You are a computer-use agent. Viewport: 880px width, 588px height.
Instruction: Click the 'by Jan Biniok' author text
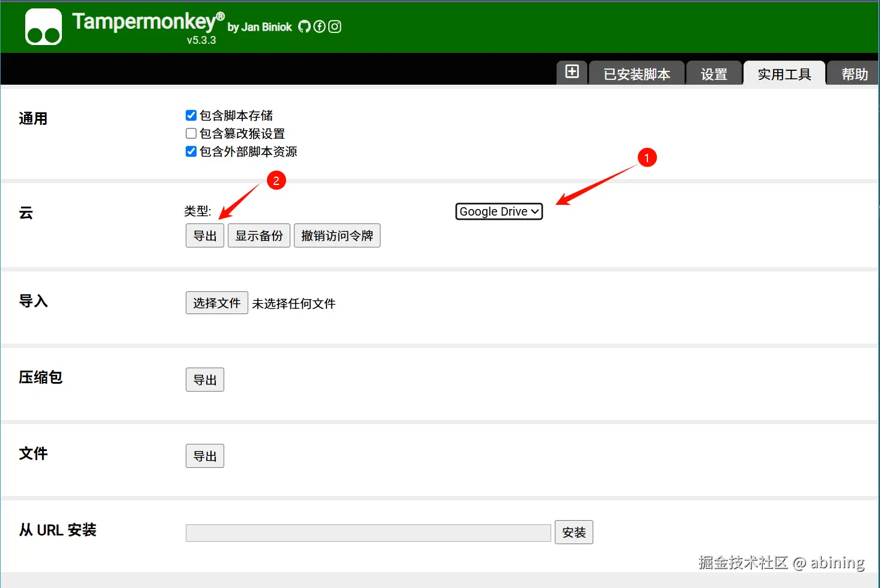coord(260,27)
